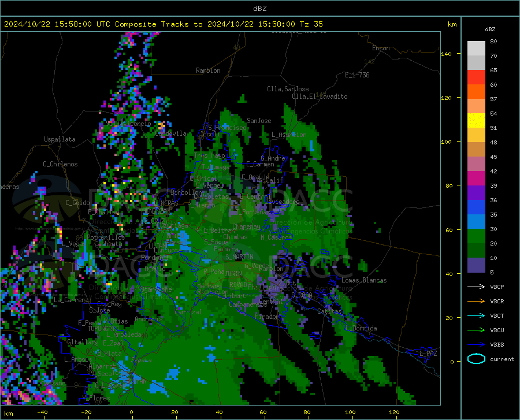
Task: Click the 'La_Carrera' map label
Action: pyautogui.click(x=71, y=300)
